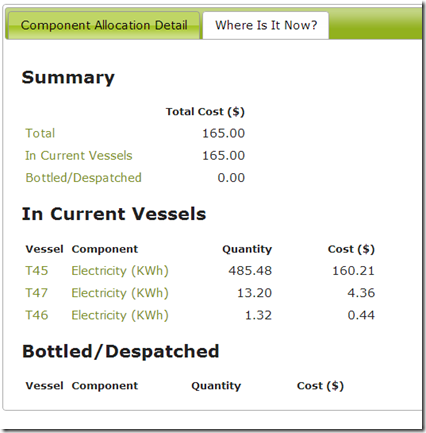426x433 pixels.
Task: Click In Current Vessels summary link
Action: pyautogui.click(x=79, y=156)
